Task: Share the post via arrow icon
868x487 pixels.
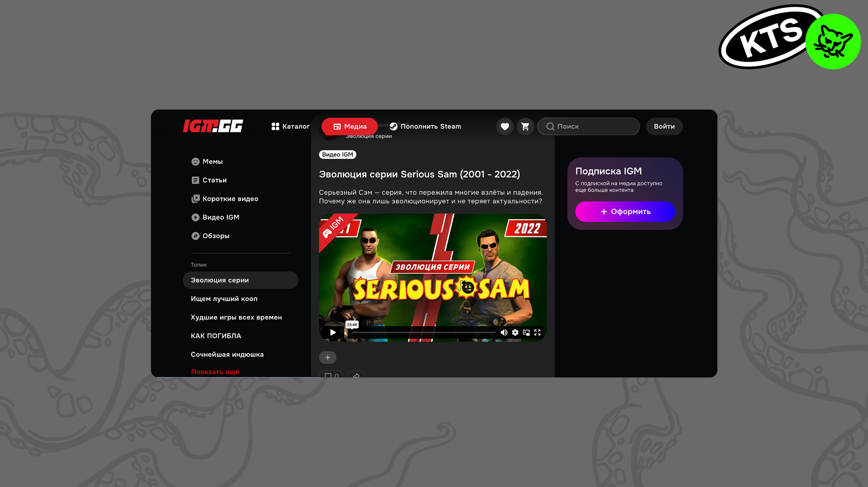Action: 356,375
